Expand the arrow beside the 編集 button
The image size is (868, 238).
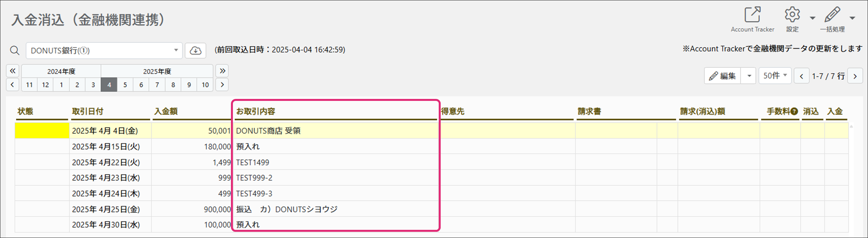click(749, 76)
